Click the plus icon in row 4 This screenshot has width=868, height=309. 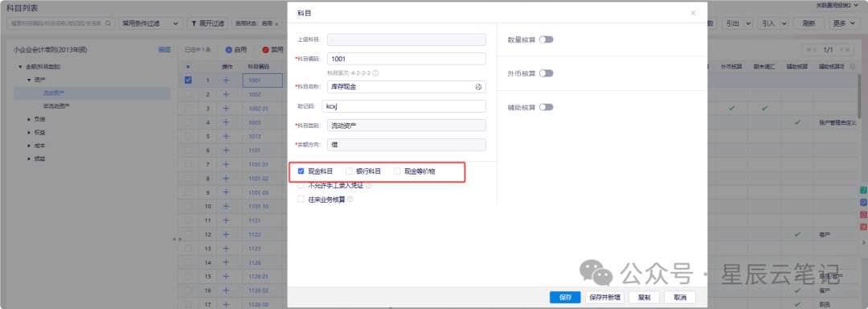(225, 122)
